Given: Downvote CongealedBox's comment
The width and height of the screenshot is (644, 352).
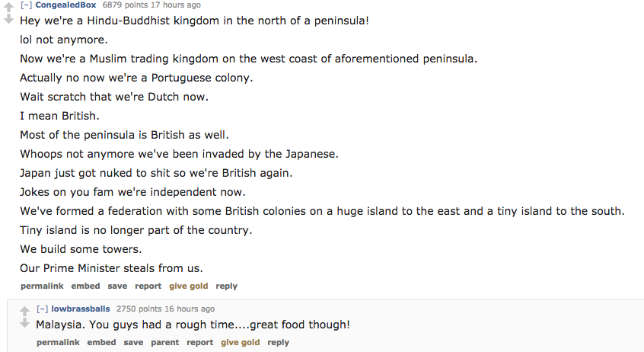Looking at the screenshot, I should point(9,18).
